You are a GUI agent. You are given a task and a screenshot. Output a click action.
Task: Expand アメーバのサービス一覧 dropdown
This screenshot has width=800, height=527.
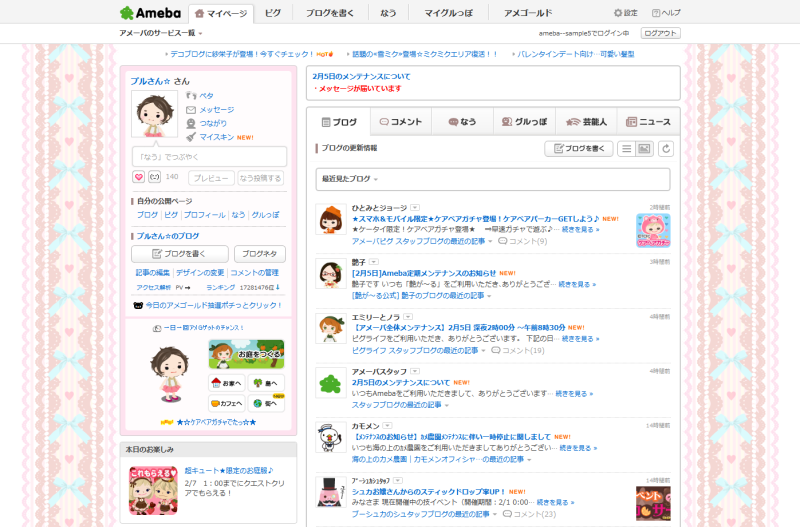[161, 33]
